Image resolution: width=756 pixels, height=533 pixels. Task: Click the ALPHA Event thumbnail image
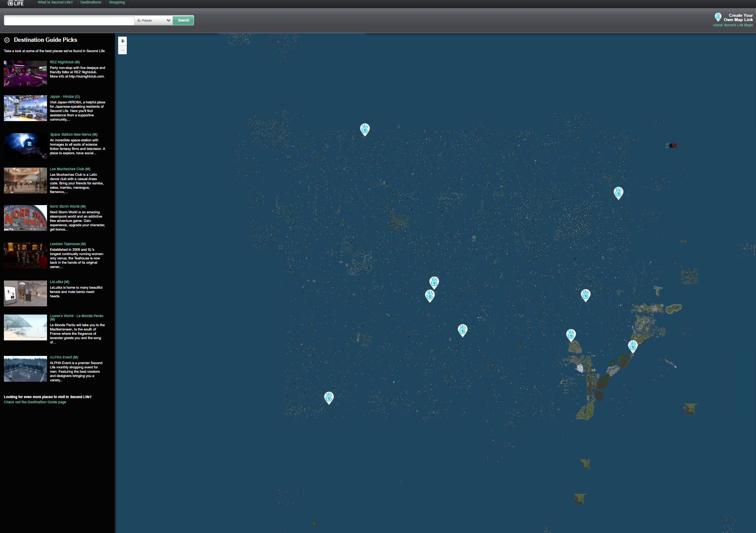(25, 369)
